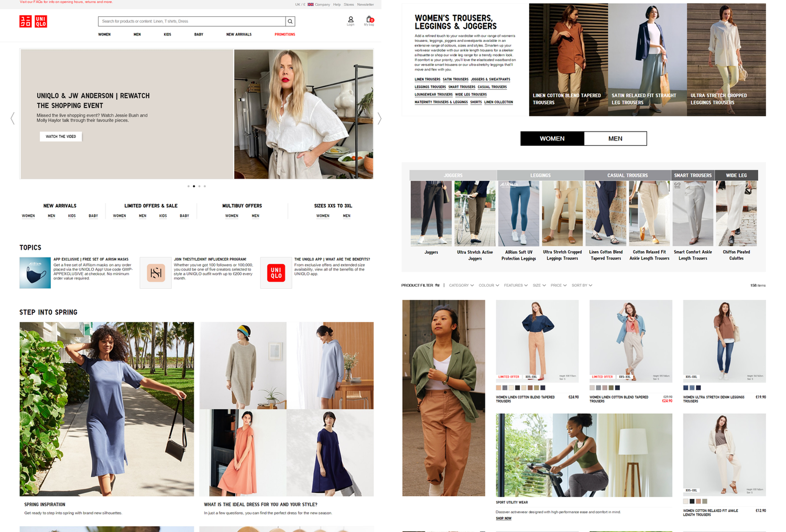Pick middle blue swatch under Denim Leggings Trousers
The image size is (786, 532).
point(692,388)
